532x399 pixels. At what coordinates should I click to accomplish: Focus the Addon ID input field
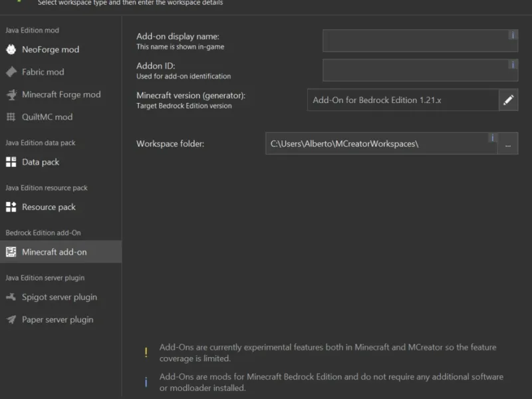point(420,70)
